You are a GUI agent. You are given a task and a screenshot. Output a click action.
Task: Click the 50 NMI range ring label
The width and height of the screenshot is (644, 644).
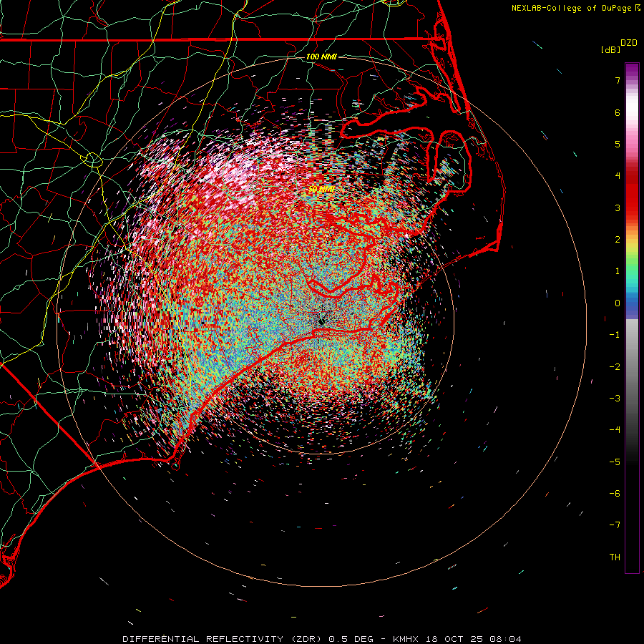coord(321,189)
